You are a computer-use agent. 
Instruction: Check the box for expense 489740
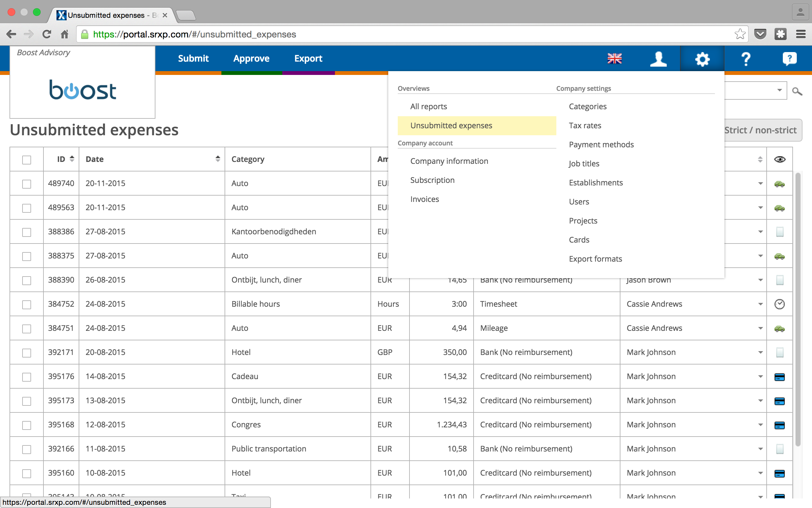27,184
